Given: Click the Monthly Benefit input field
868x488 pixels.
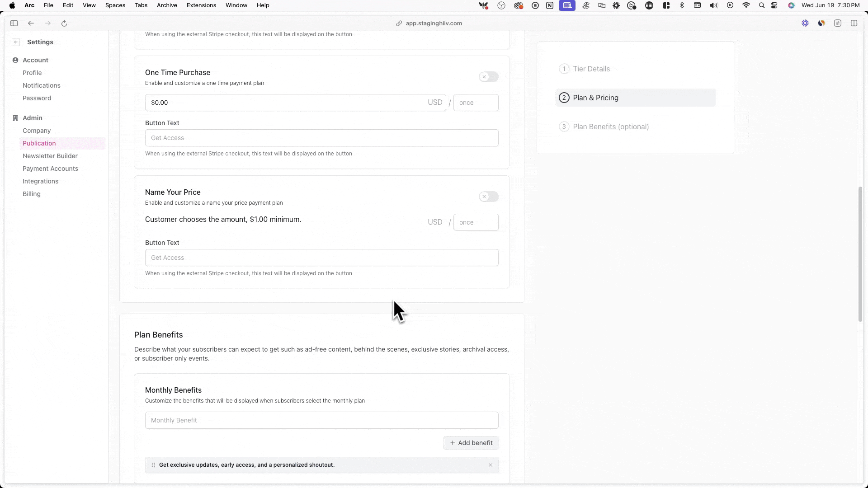Looking at the screenshot, I should tap(321, 420).
